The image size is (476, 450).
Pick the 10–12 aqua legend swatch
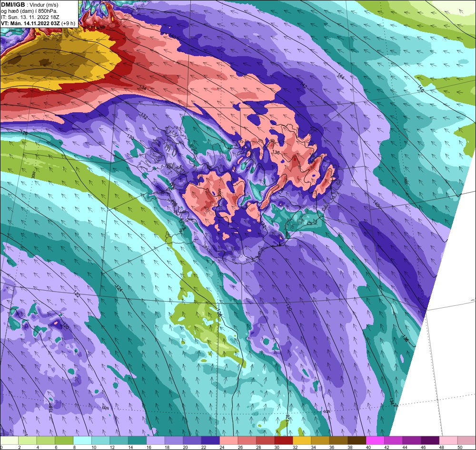click(x=101, y=440)
